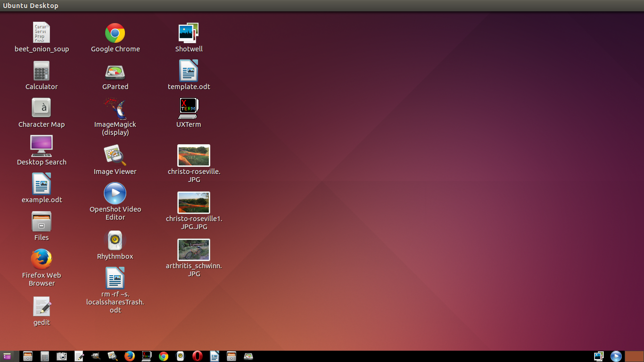Open the template.odt document
Screen dimensions: 644x362
point(189,71)
